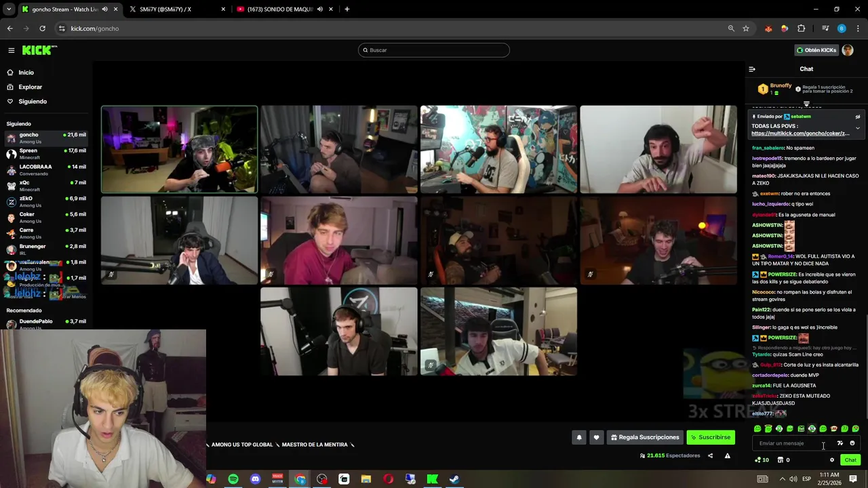Image resolution: width=868 pixels, height=488 pixels.
Task: Reload the page
Action: click(x=42, y=28)
